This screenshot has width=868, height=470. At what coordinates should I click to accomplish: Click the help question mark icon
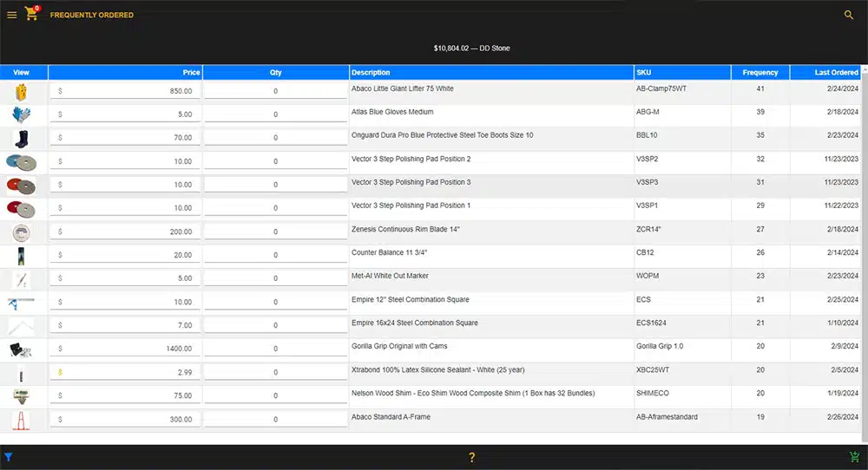click(x=471, y=458)
